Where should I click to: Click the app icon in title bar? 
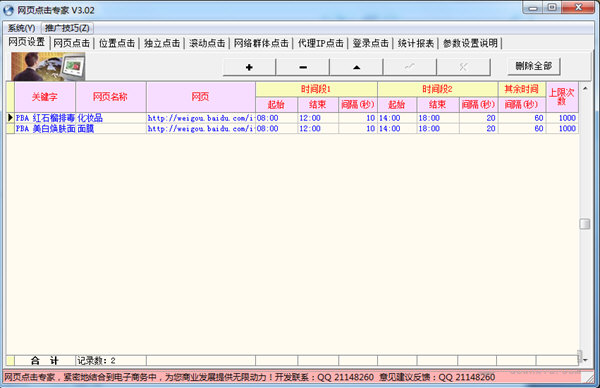click(x=8, y=10)
